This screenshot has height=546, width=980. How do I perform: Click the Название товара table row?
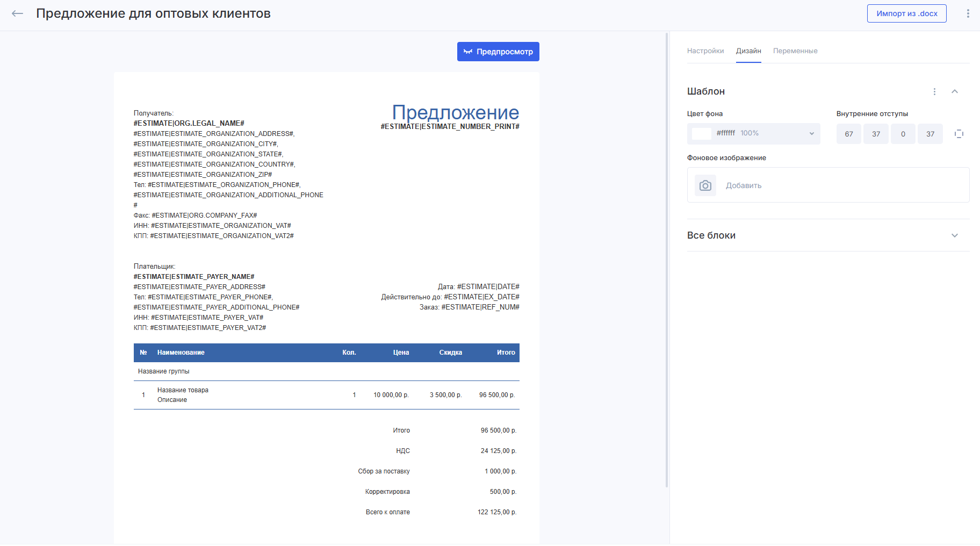[x=326, y=395]
